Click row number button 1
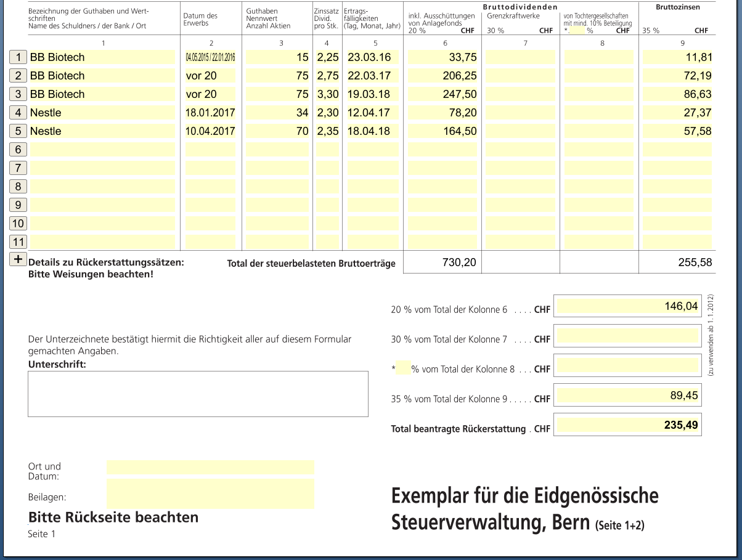 (x=18, y=57)
